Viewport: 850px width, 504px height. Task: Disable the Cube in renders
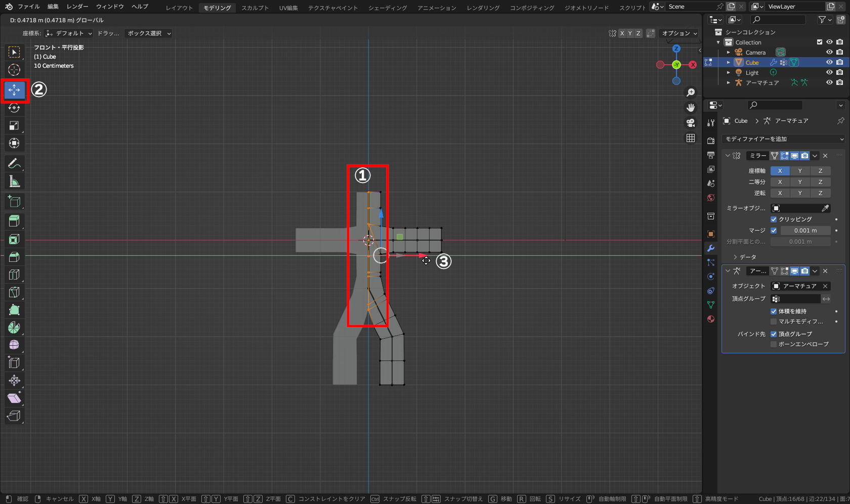pyautogui.click(x=840, y=62)
